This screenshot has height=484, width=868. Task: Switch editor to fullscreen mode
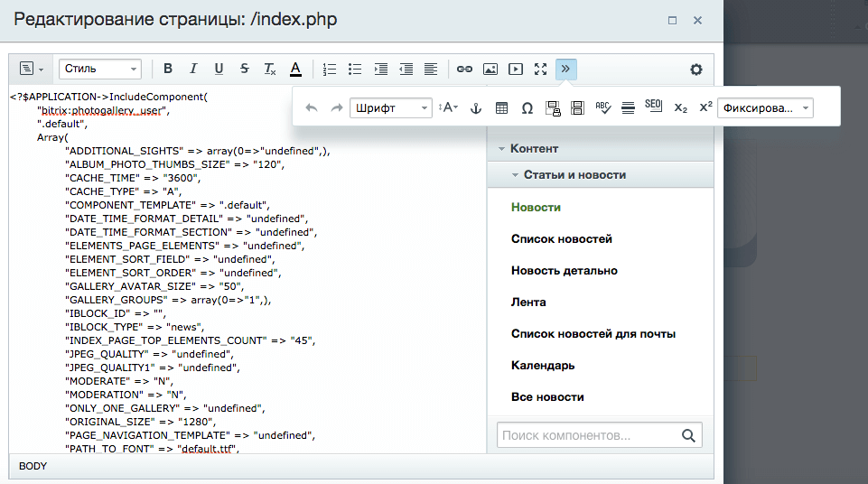pyautogui.click(x=541, y=69)
